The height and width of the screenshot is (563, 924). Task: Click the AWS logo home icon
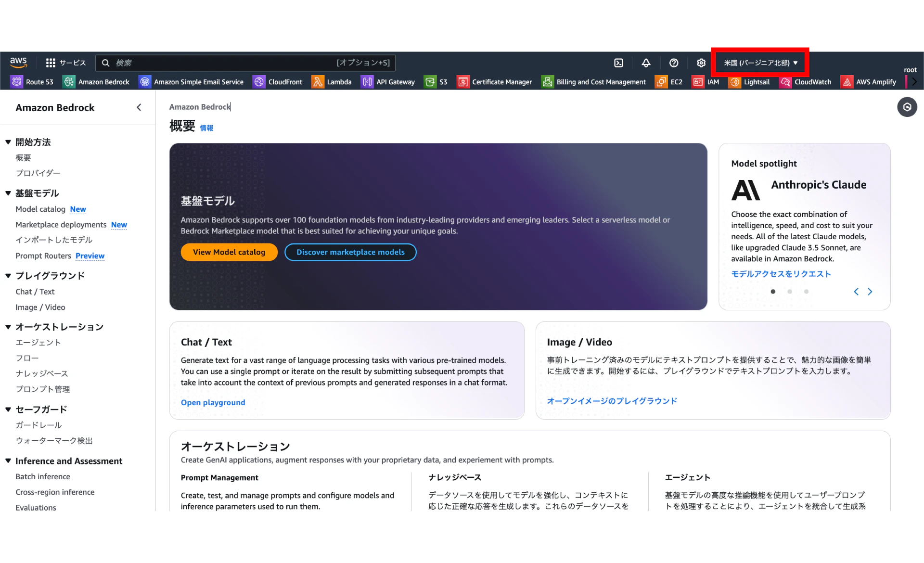(18, 63)
